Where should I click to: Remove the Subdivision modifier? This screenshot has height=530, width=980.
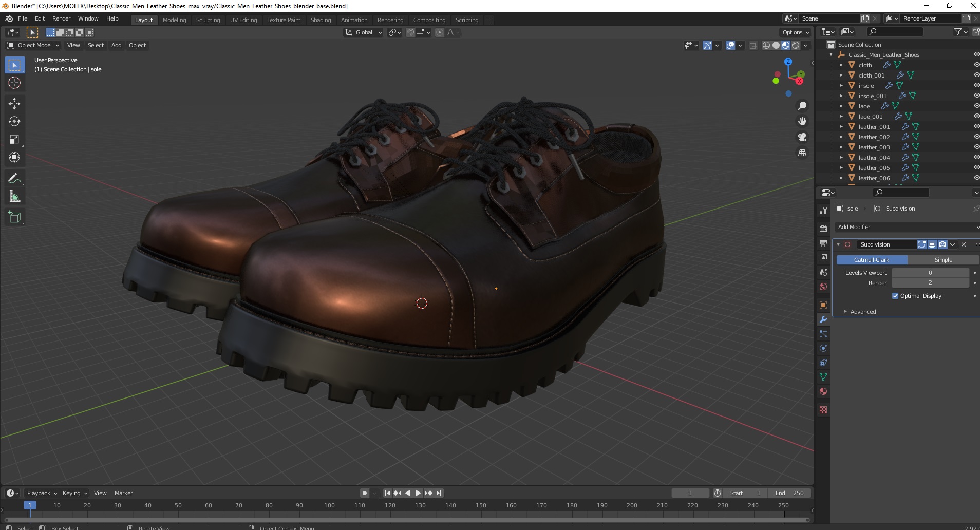964,244
